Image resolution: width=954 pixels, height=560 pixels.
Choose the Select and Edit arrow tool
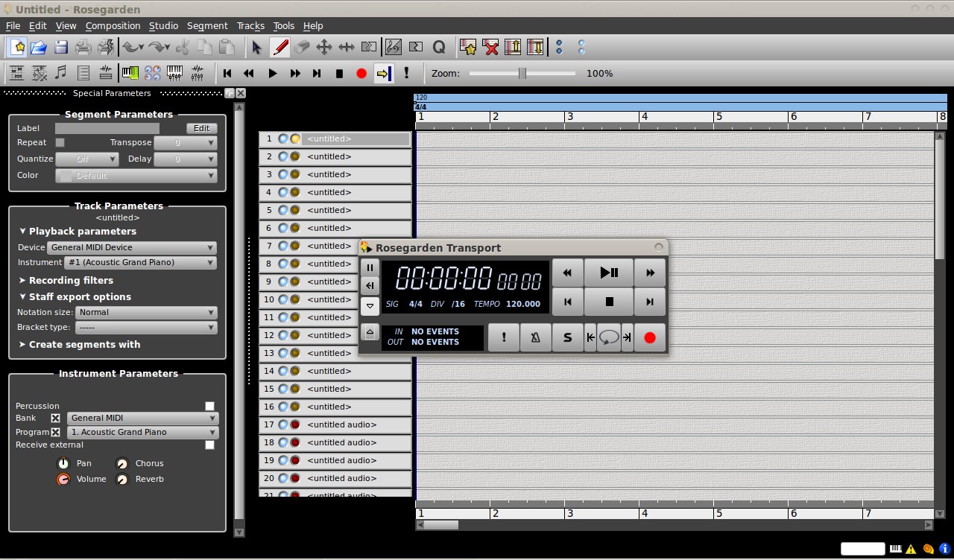(x=257, y=48)
